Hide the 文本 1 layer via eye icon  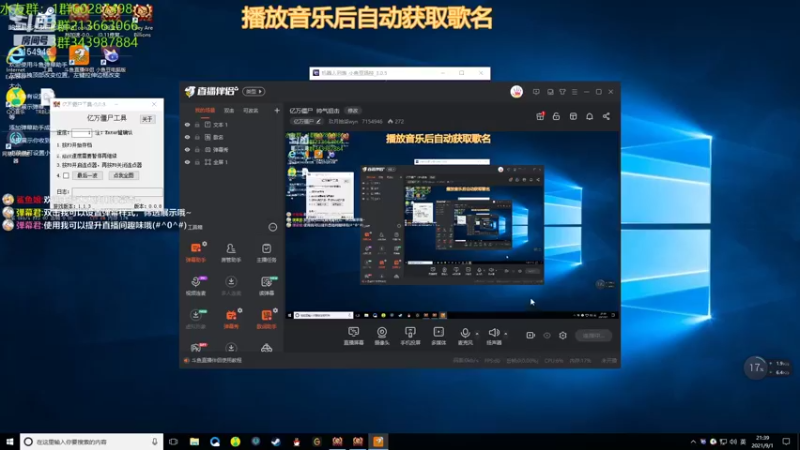pos(187,124)
